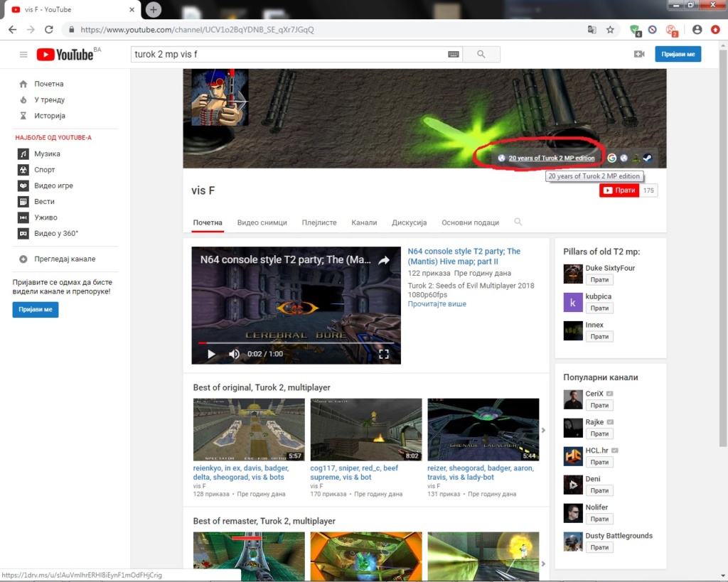728x582 pixels.
Task: Bookmark page with the star icon
Action: pyautogui.click(x=610, y=30)
